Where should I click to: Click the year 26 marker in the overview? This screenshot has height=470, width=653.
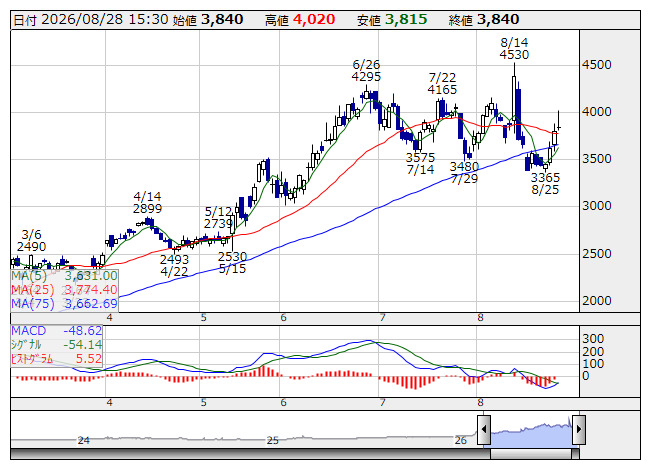click(x=460, y=440)
